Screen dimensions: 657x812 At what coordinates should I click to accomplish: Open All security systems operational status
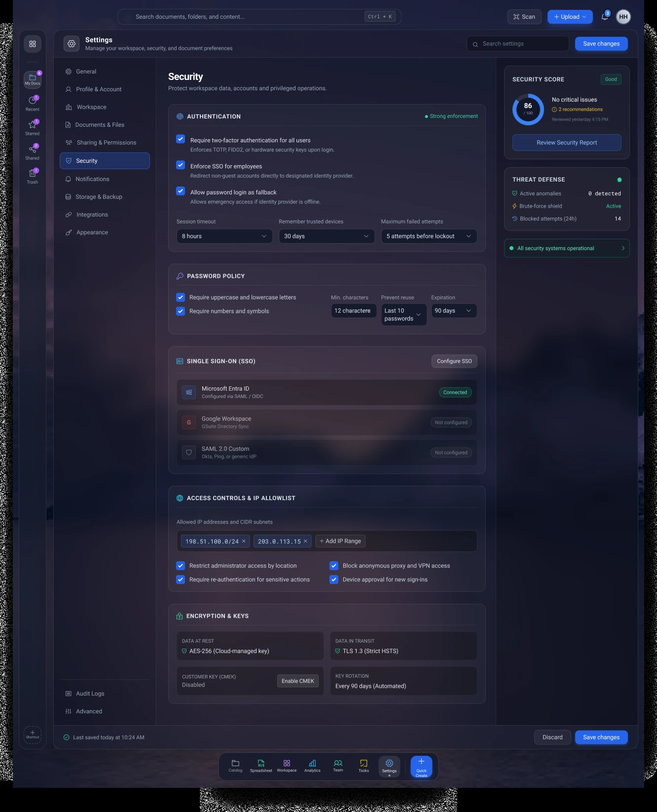567,248
